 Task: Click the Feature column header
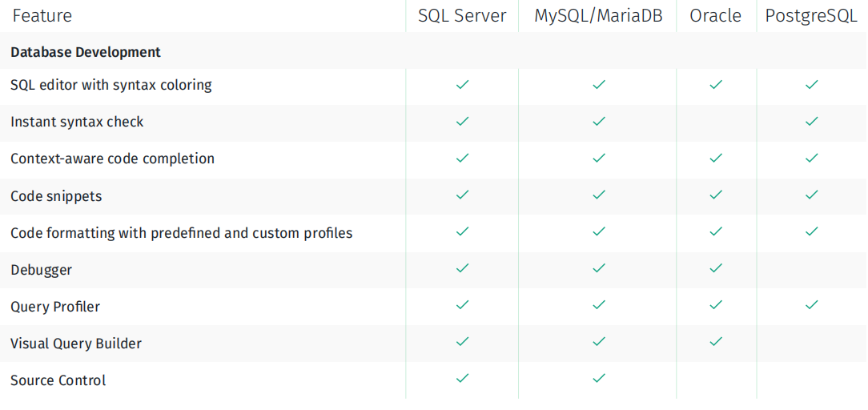point(42,15)
